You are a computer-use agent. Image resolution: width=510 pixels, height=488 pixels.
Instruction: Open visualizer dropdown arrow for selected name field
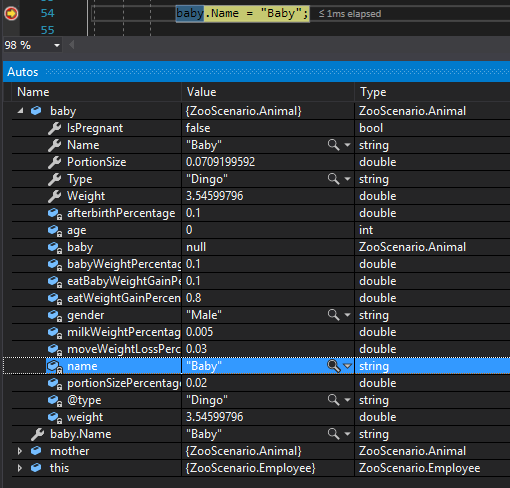pyautogui.click(x=347, y=366)
